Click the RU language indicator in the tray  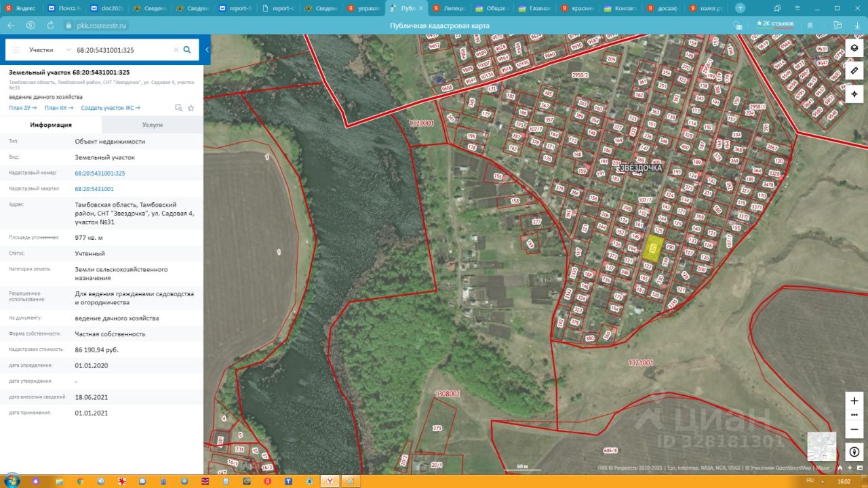tap(809, 481)
